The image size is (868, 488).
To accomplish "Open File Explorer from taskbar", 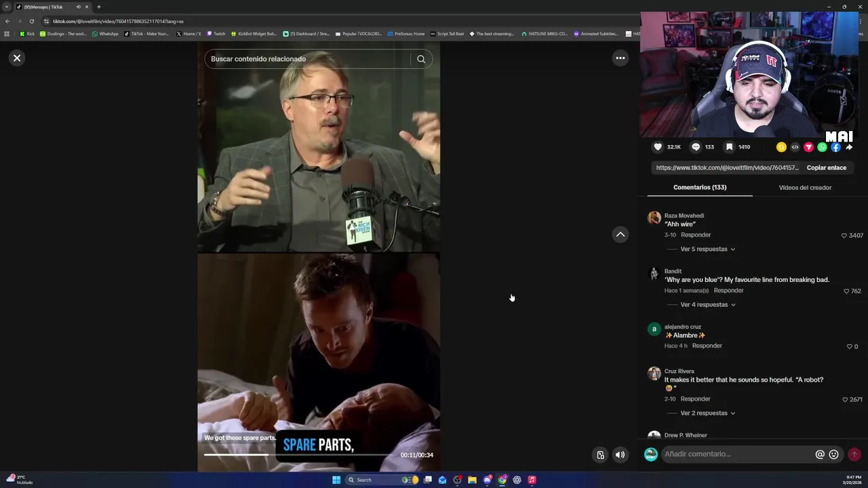I will click(x=472, y=480).
